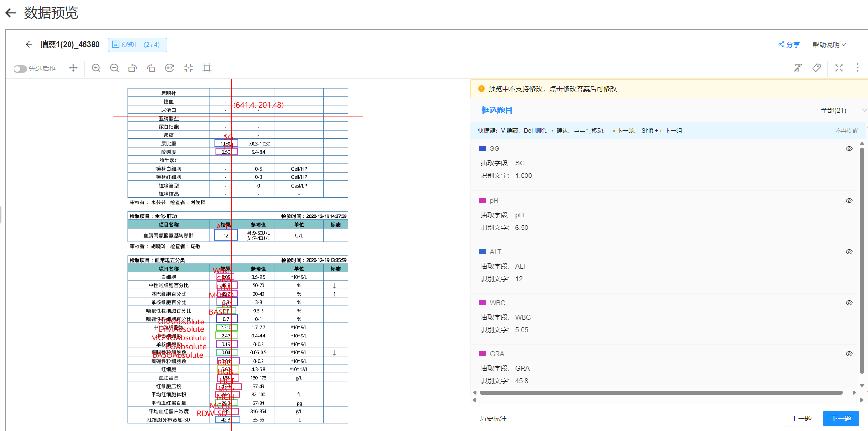This screenshot has width=868, height=431.
Task: Click the pH 识别文字 value 6.50
Action: click(522, 228)
